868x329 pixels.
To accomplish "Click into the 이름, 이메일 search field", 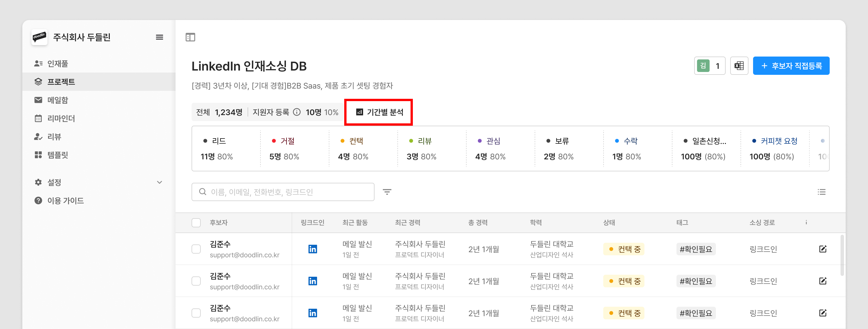I will coord(283,192).
